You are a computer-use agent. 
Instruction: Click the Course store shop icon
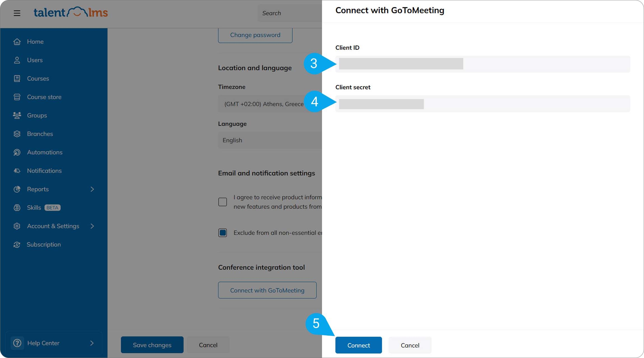click(17, 97)
